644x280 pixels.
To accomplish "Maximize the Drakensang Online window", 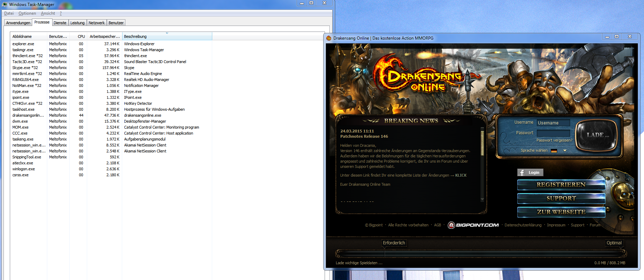I will (617, 36).
